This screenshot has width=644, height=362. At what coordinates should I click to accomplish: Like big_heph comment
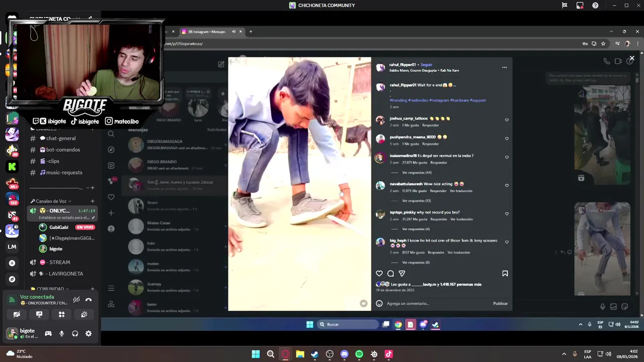pos(507,242)
